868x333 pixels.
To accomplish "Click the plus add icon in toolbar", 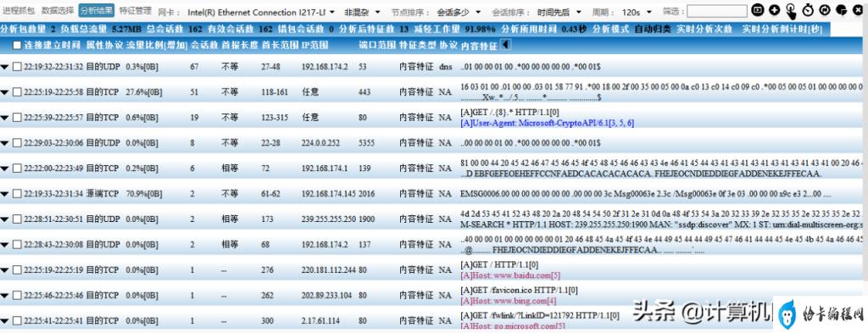I will point(774,9).
